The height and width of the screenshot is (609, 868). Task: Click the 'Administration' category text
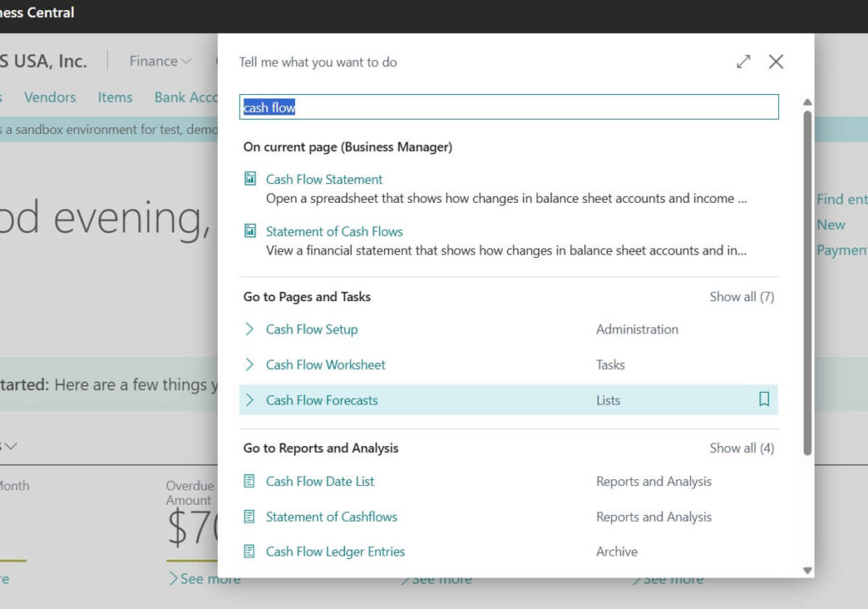pyautogui.click(x=637, y=329)
